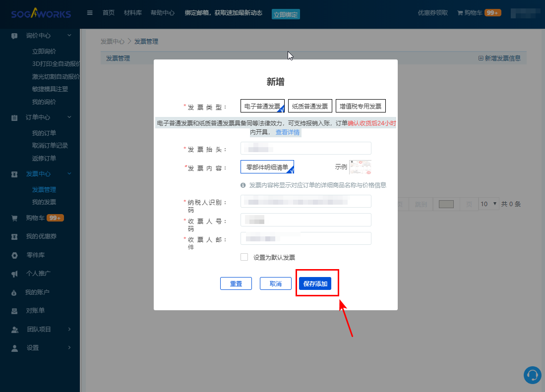
Task: Select 纸质普通发票 invoice type
Action: [310, 106]
